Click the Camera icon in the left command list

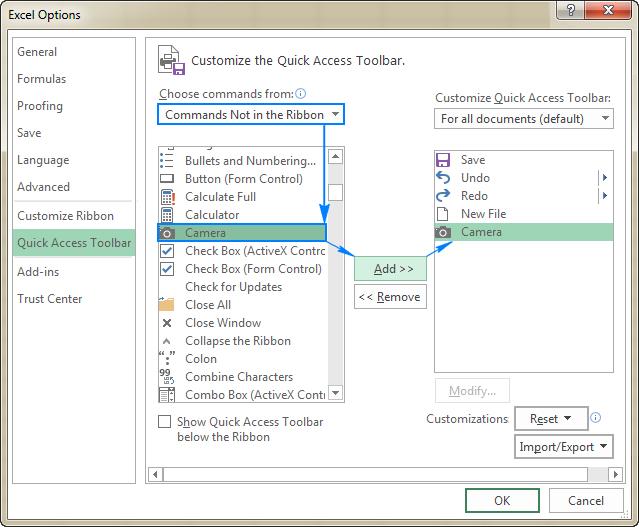point(167,233)
